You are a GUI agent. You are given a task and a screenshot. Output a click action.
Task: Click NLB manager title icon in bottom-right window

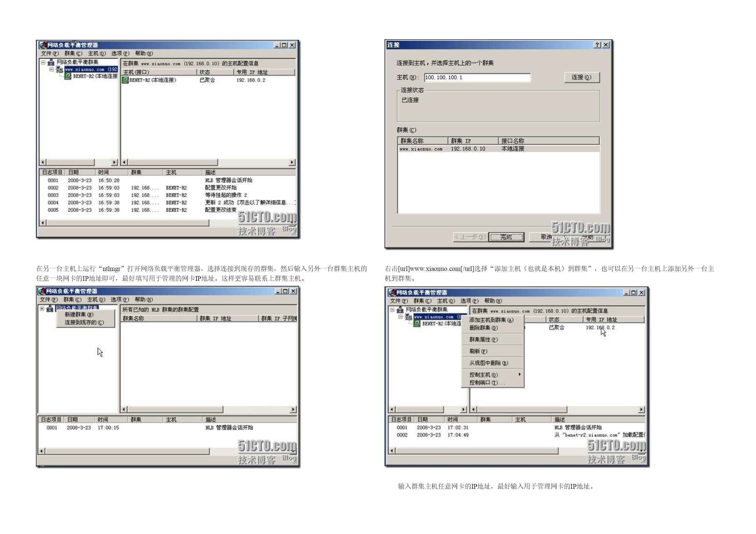[392, 293]
